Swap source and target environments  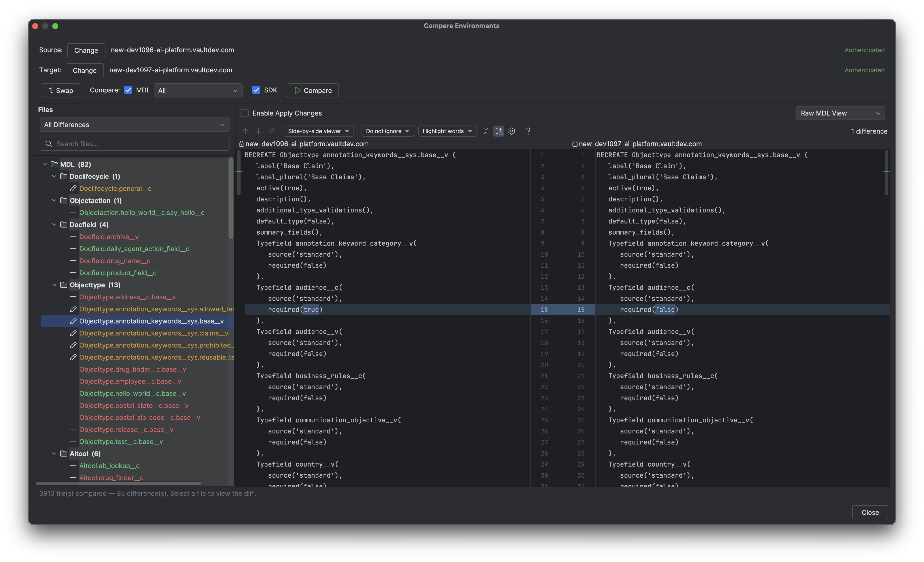(60, 90)
